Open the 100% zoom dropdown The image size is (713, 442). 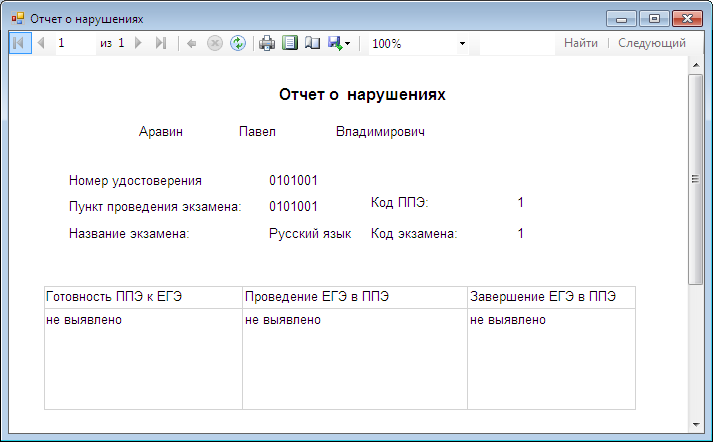point(462,44)
